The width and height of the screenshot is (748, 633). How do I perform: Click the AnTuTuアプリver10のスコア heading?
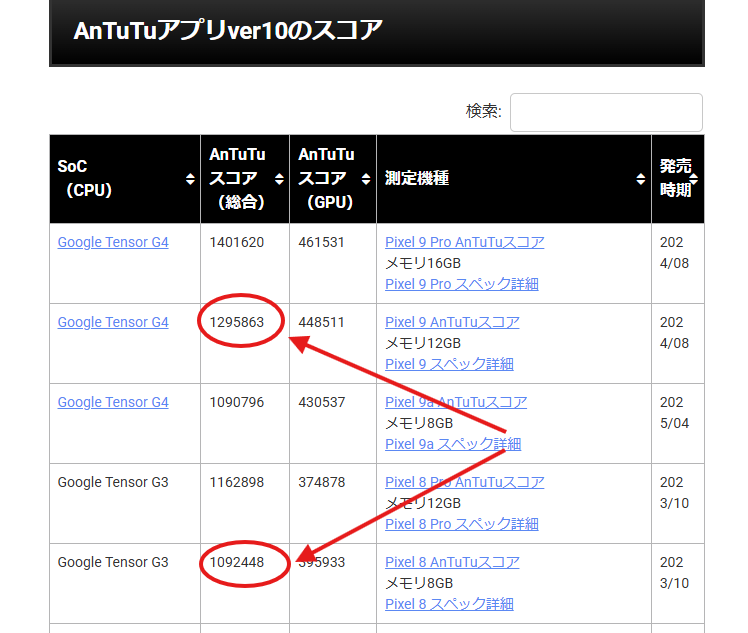tap(228, 31)
